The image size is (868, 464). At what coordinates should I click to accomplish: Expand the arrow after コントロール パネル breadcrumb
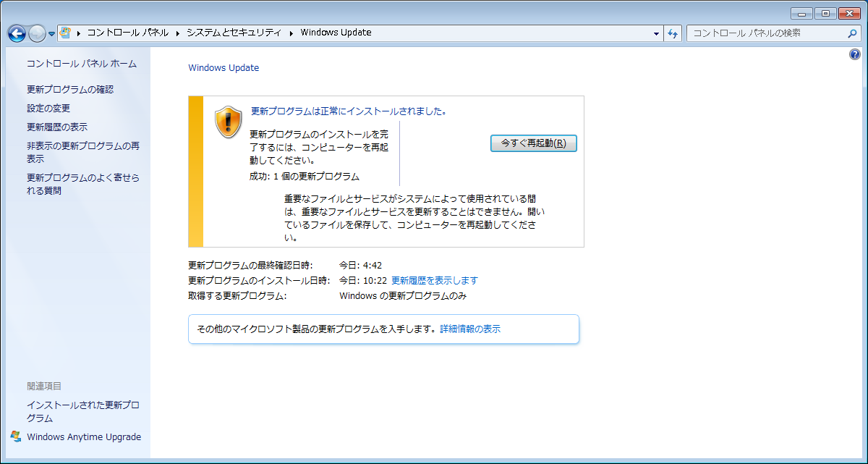coord(177,33)
